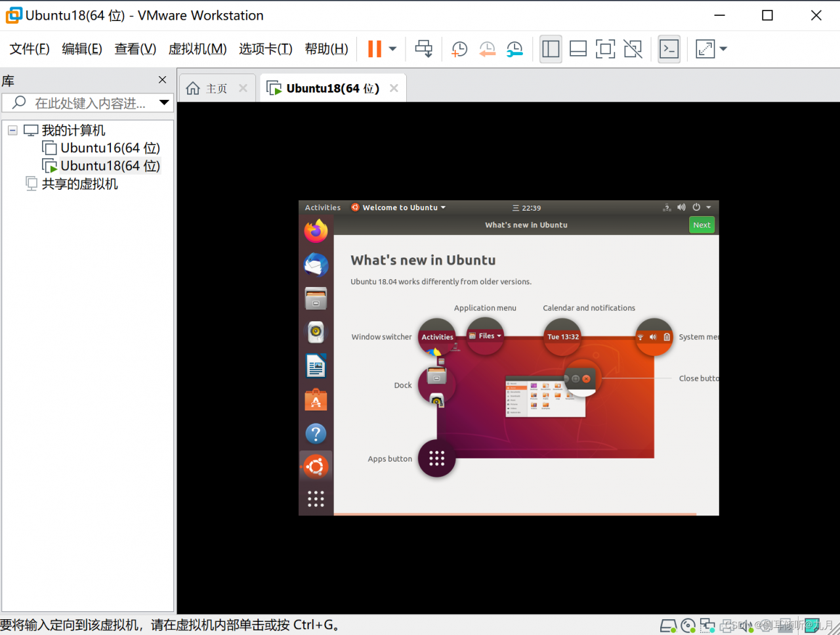
Task: Open Ubuntu Software from the dock
Action: 316,400
